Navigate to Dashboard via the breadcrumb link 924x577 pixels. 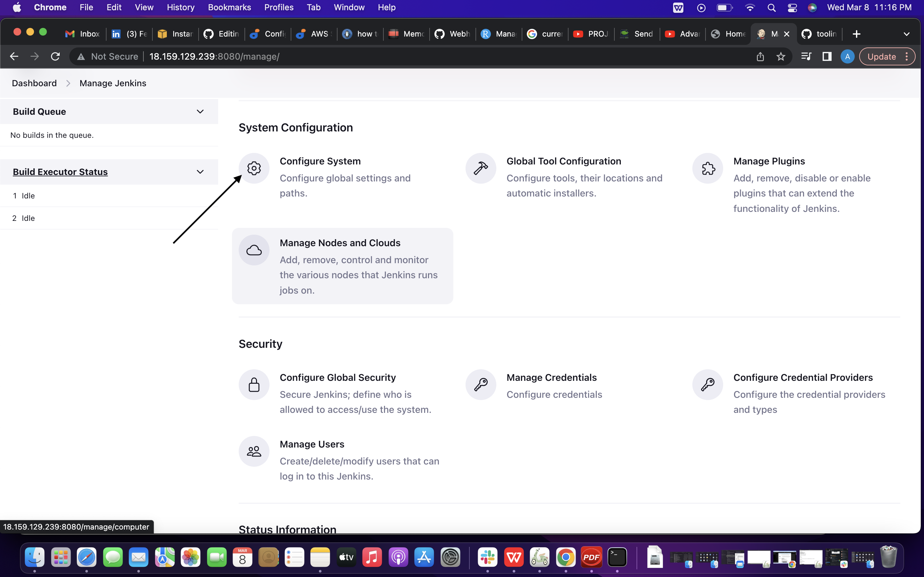click(34, 83)
